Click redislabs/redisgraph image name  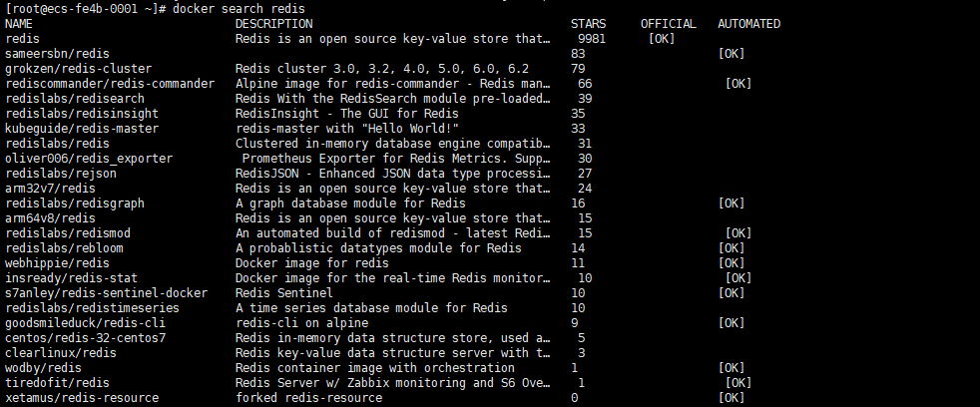click(75, 203)
